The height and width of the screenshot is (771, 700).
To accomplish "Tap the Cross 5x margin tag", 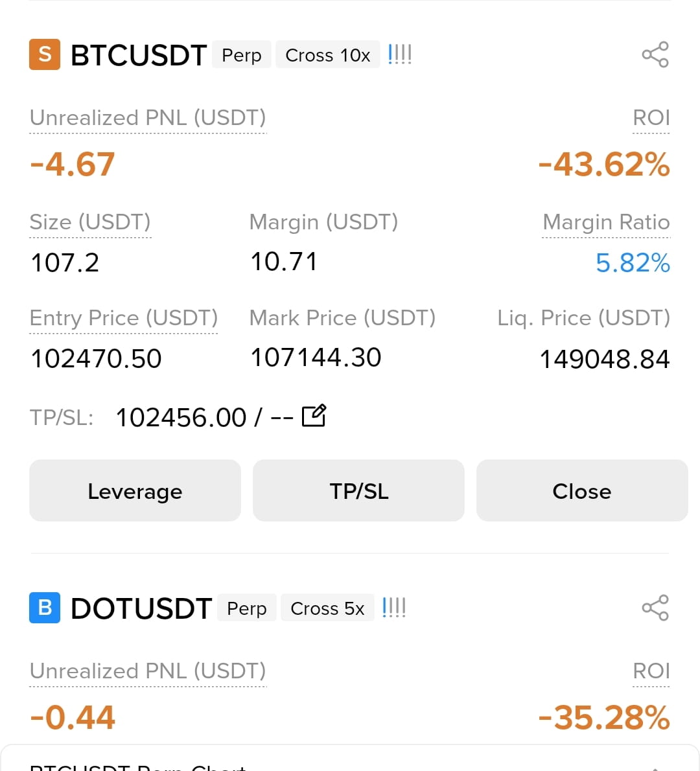I will pyautogui.click(x=327, y=608).
